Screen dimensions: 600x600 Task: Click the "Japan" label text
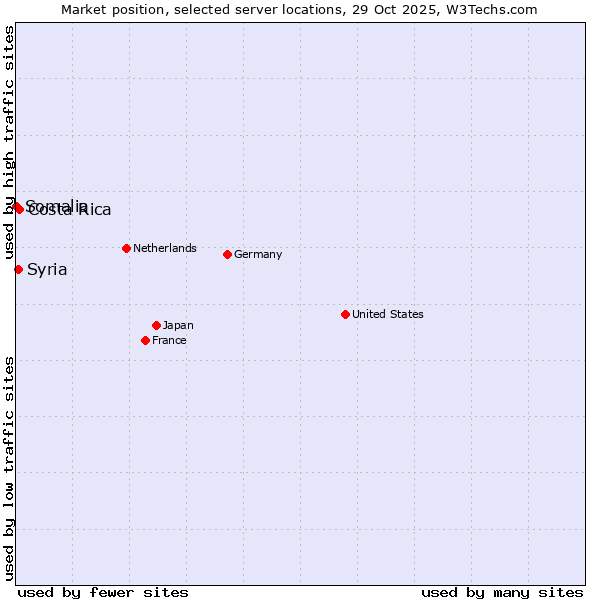[x=178, y=325]
